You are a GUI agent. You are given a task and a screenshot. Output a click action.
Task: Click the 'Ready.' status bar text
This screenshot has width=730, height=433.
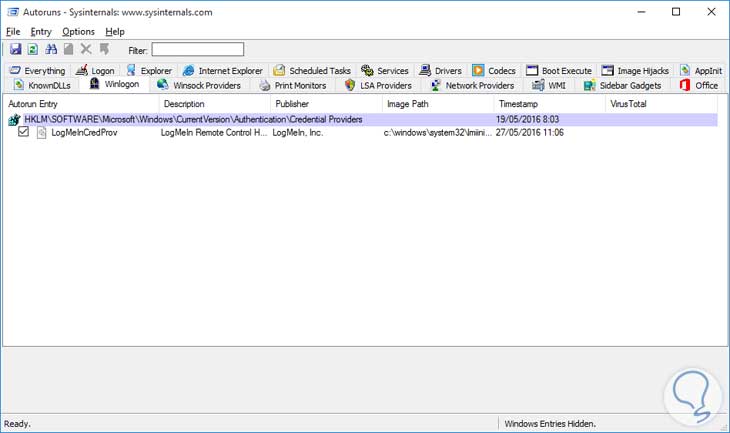coord(17,424)
